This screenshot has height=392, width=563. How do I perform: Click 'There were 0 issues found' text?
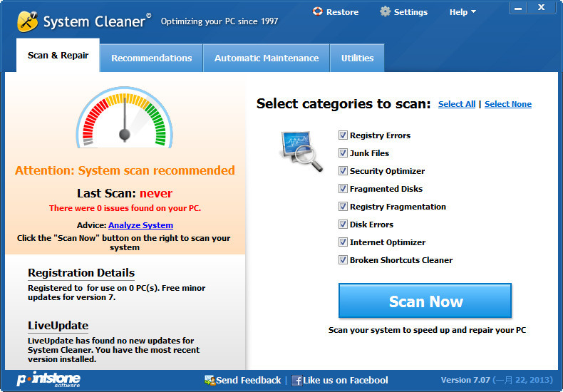[125, 208]
